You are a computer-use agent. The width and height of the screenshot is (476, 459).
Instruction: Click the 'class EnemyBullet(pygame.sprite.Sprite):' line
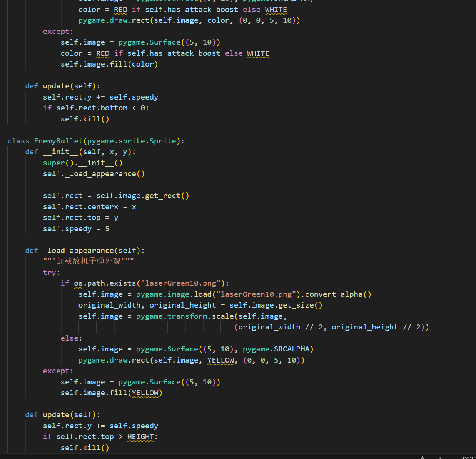pyautogui.click(x=96, y=141)
